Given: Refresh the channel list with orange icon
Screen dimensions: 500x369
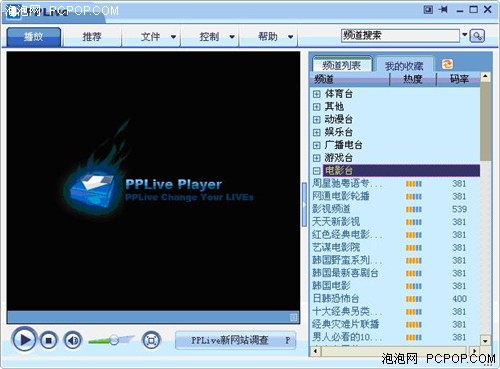Looking at the screenshot, I should point(447,64).
